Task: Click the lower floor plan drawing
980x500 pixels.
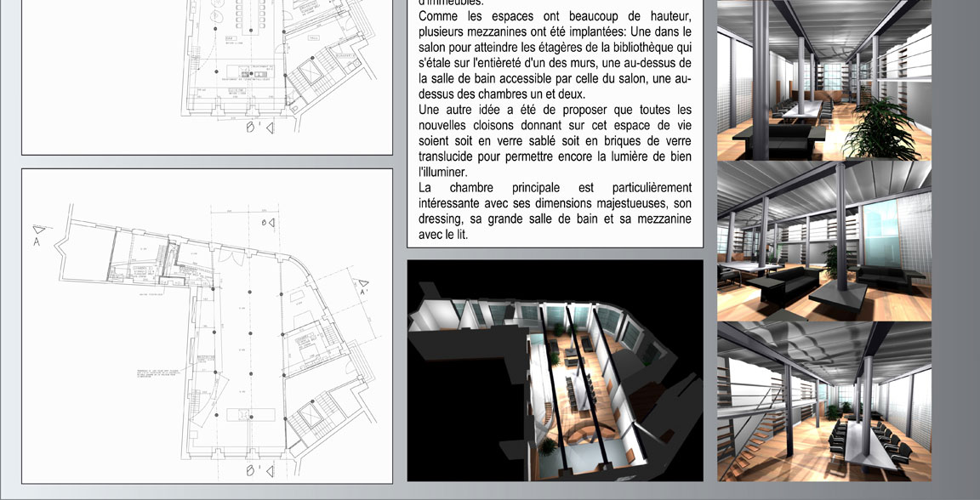Action: (x=207, y=326)
